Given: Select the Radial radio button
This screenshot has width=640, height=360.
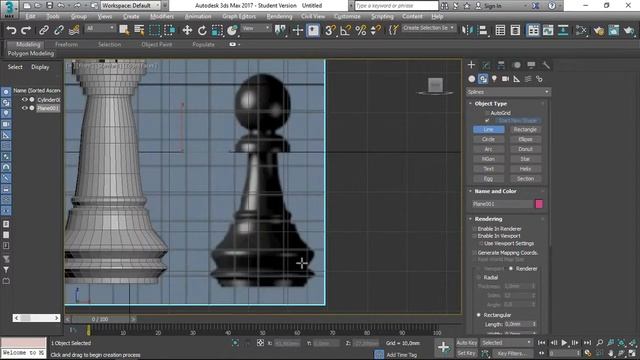Looking at the screenshot, I should pos(479,278).
